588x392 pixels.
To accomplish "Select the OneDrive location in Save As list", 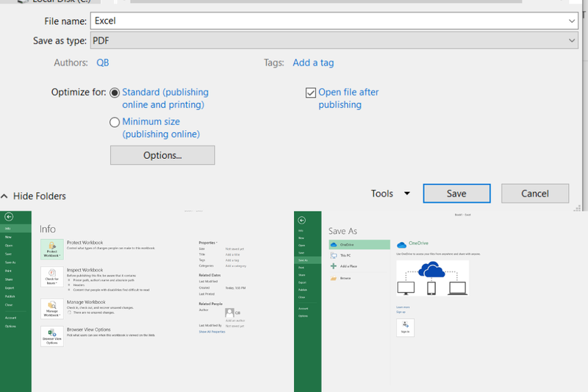I will click(x=359, y=245).
